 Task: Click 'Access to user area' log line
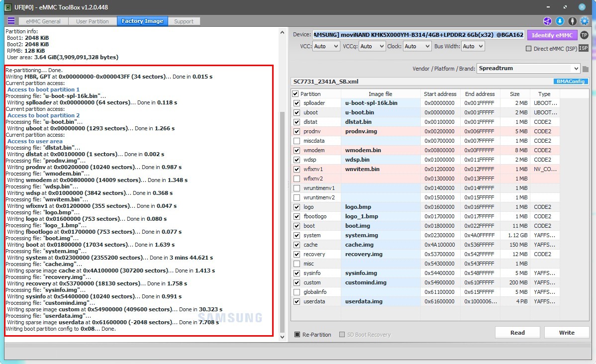(x=35, y=141)
